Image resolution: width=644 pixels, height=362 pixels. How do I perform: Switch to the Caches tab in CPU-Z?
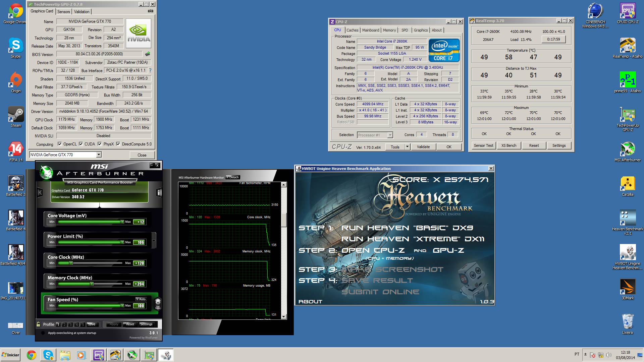(352, 30)
